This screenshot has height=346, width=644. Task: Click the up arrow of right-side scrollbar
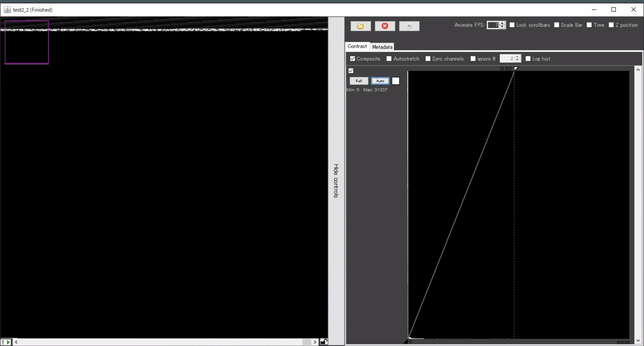pyautogui.click(x=638, y=69)
